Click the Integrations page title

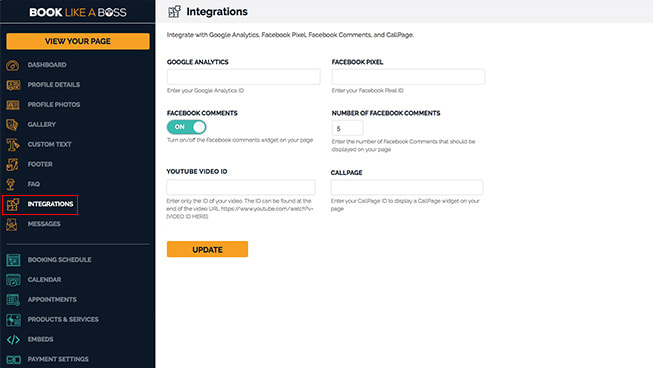tap(217, 12)
